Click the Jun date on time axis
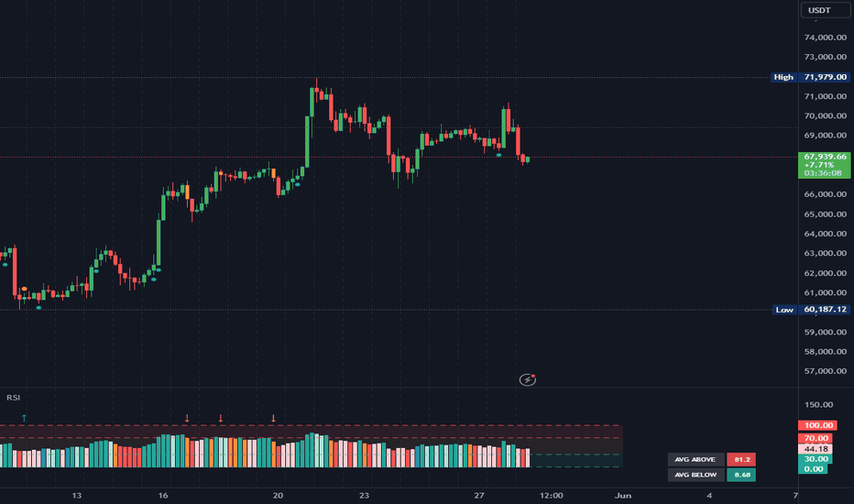Image resolution: width=854 pixels, height=504 pixels. (x=623, y=495)
